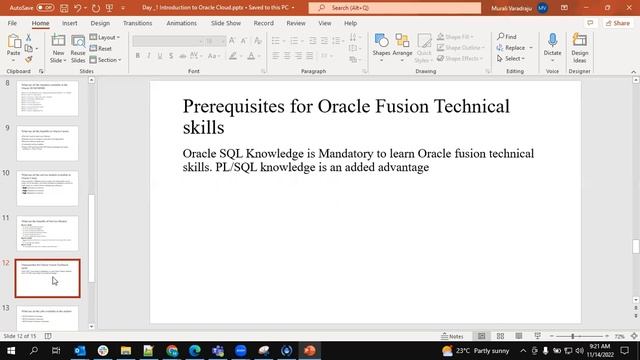Expand the Layout dropdown

[105, 37]
